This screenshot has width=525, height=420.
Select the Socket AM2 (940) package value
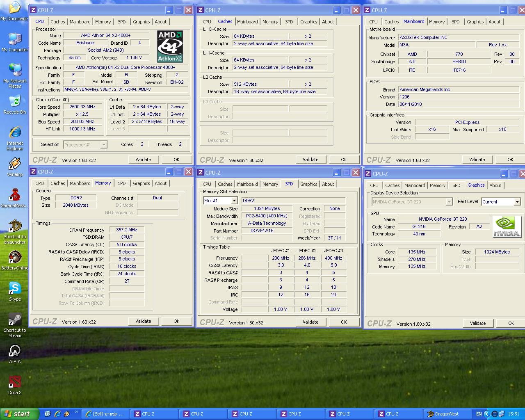(106, 50)
